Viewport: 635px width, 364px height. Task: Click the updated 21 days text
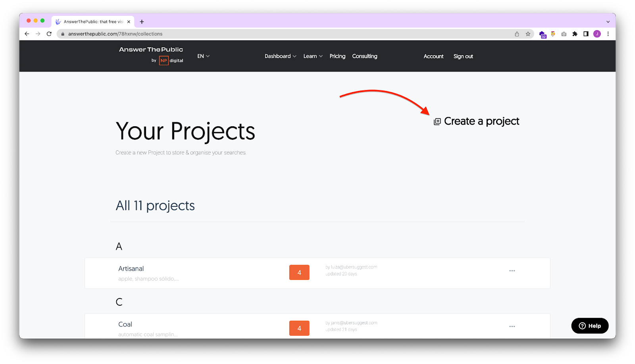(x=341, y=329)
